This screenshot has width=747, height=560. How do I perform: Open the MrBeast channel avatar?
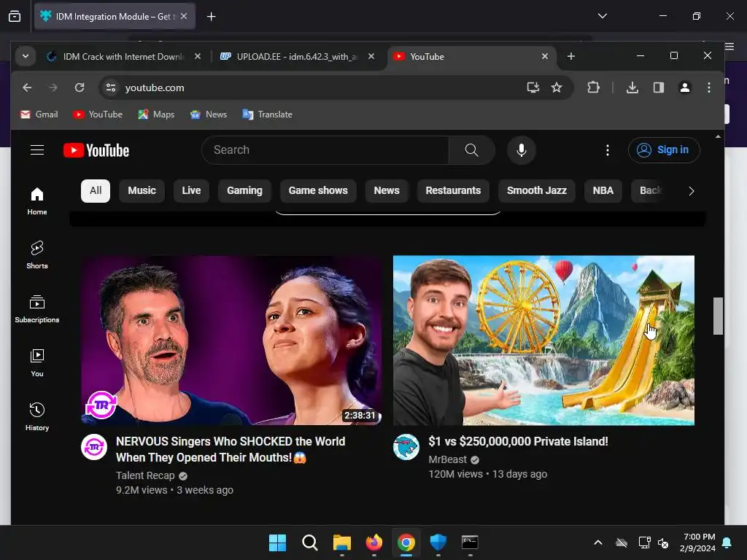click(406, 447)
